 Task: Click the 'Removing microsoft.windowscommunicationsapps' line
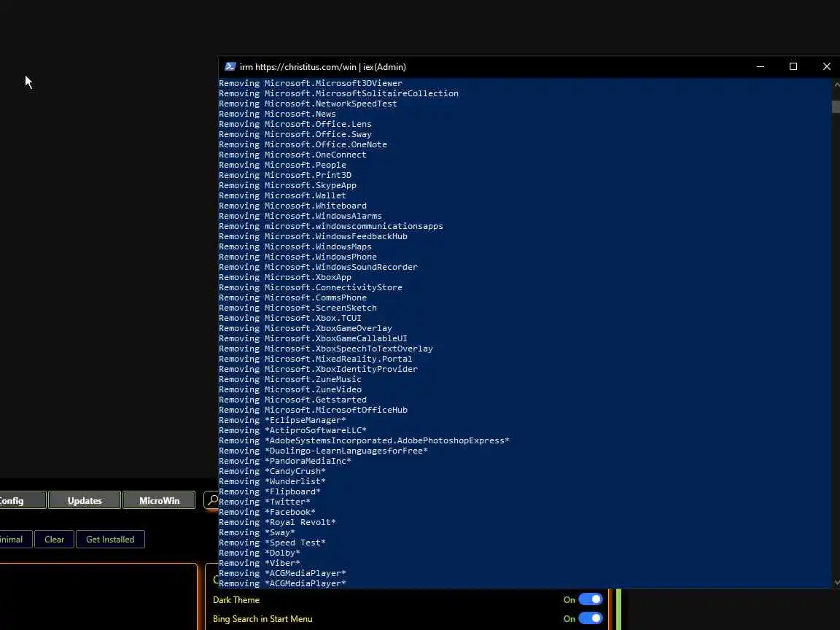point(330,226)
